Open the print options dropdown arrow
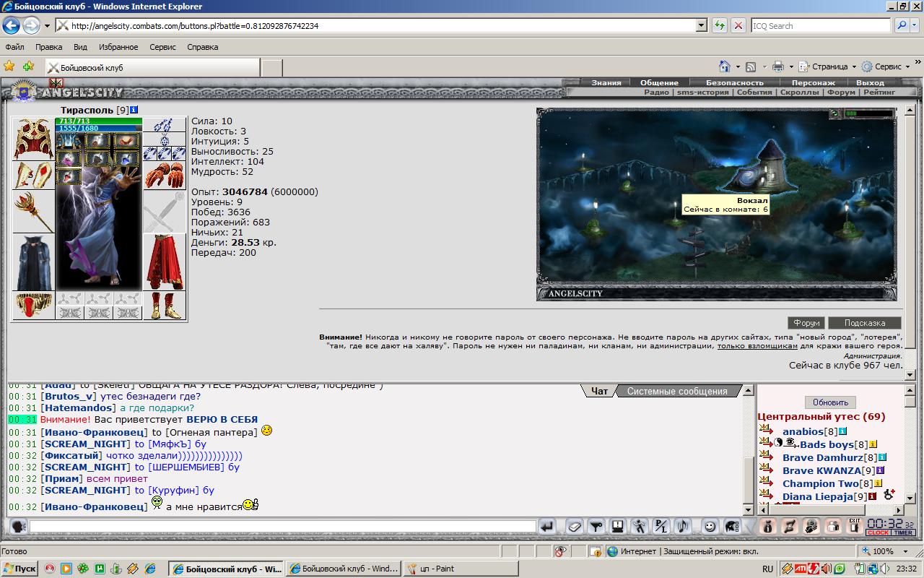This screenshot has width=924, height=578. 790,66
